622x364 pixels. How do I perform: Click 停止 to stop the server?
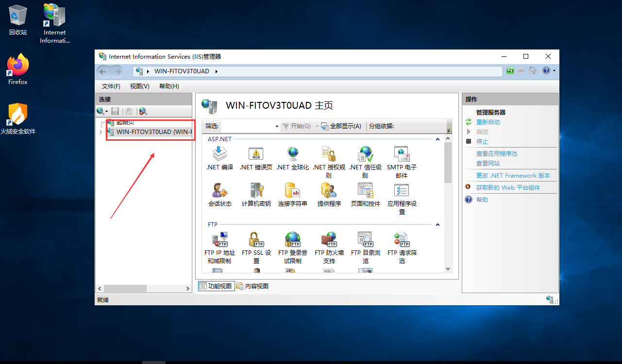tap(482, 142)
